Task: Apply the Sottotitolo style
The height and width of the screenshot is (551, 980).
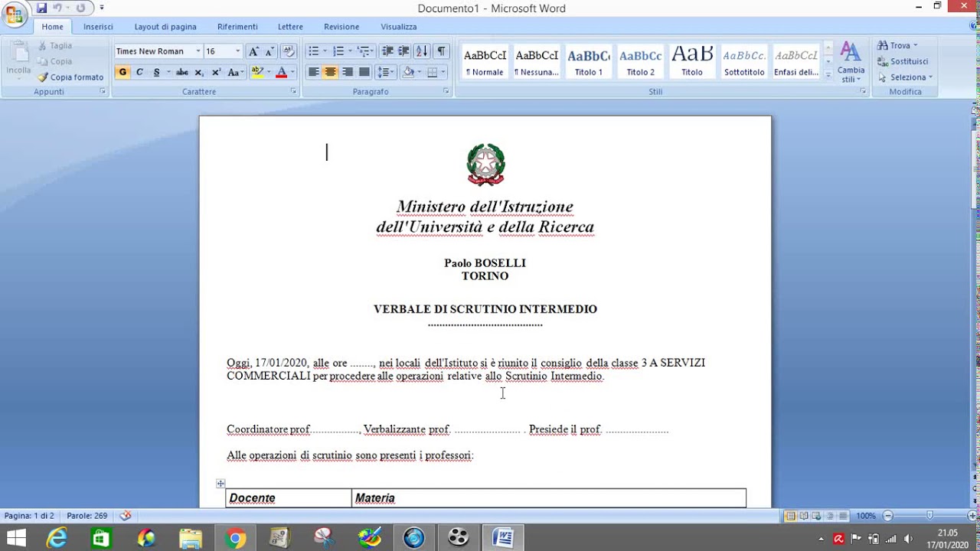Action: coord(744,62)
